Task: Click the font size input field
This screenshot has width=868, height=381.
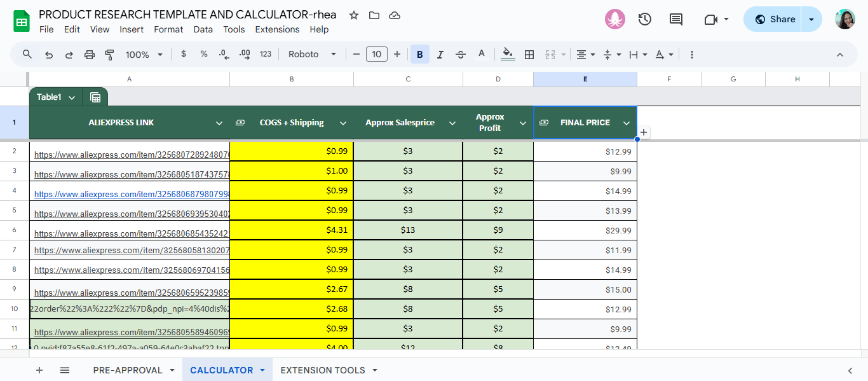Action: 376,55
